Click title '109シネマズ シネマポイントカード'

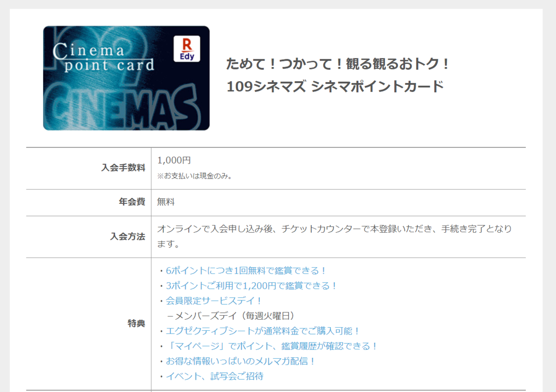coord(335,87)
